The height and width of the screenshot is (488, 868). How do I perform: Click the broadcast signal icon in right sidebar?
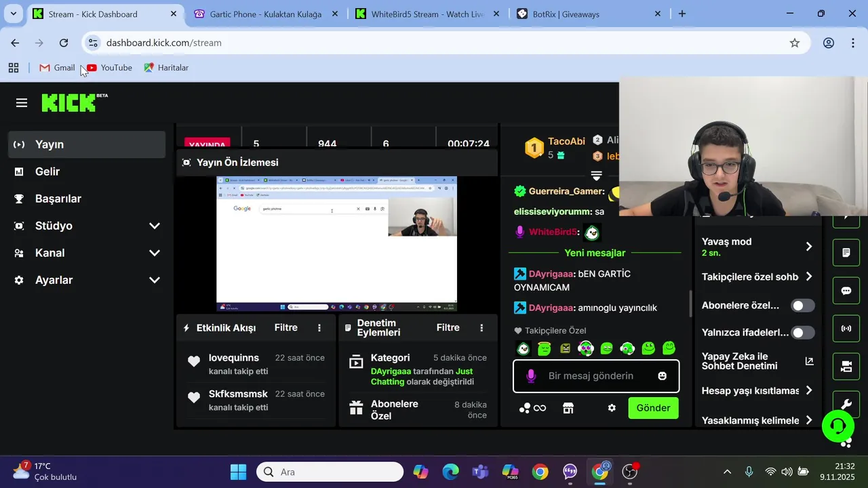pyautogui.click(x=846, y=329)
